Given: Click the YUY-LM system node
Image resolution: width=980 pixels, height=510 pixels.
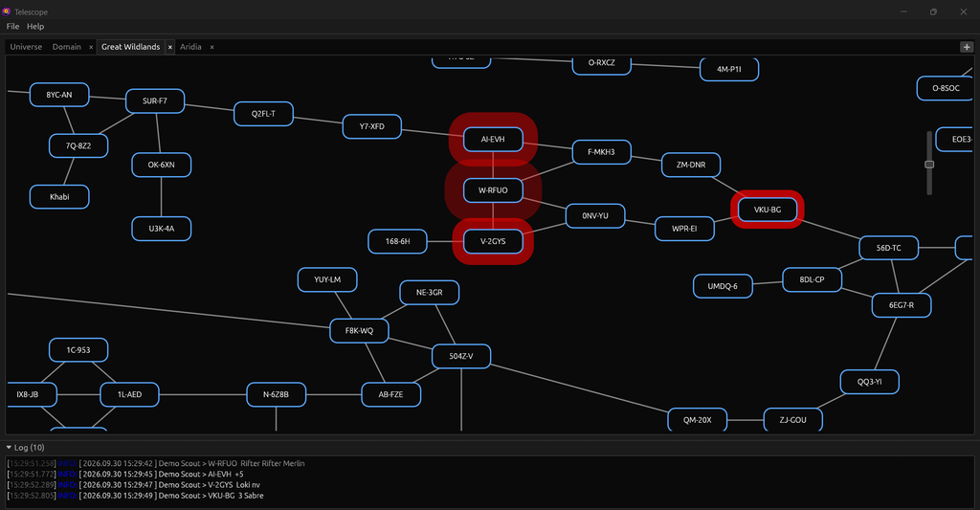Looking at the screenshot, I should pyautogui.click(x=327, y=279).
